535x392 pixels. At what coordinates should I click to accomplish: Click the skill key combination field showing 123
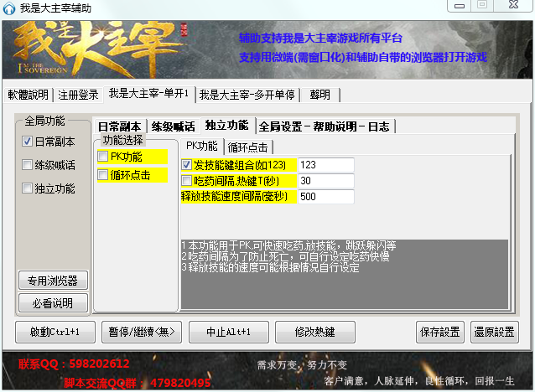pos(325,164)
